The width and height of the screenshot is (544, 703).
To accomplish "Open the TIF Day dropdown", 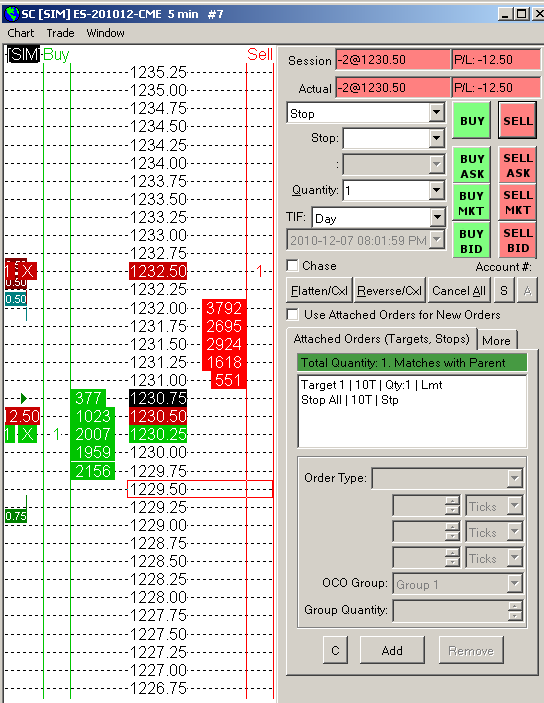I will 437,218.
